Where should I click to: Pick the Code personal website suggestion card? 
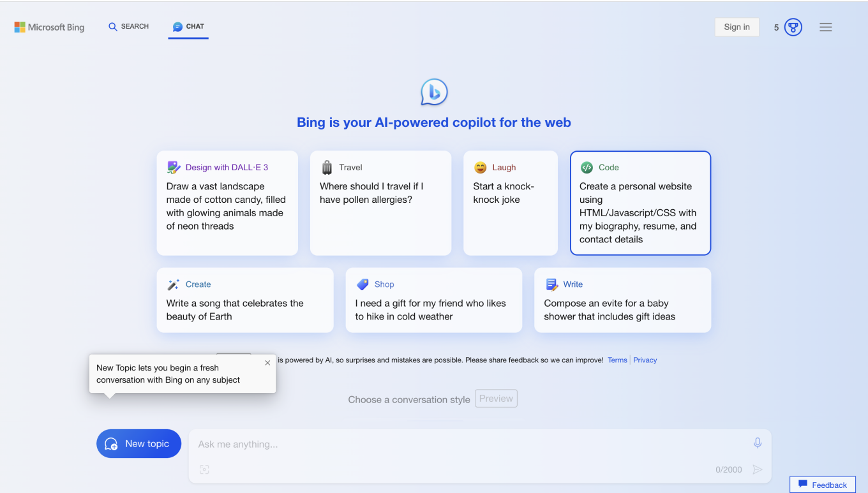pyautogui.click(x=640, y=203)
